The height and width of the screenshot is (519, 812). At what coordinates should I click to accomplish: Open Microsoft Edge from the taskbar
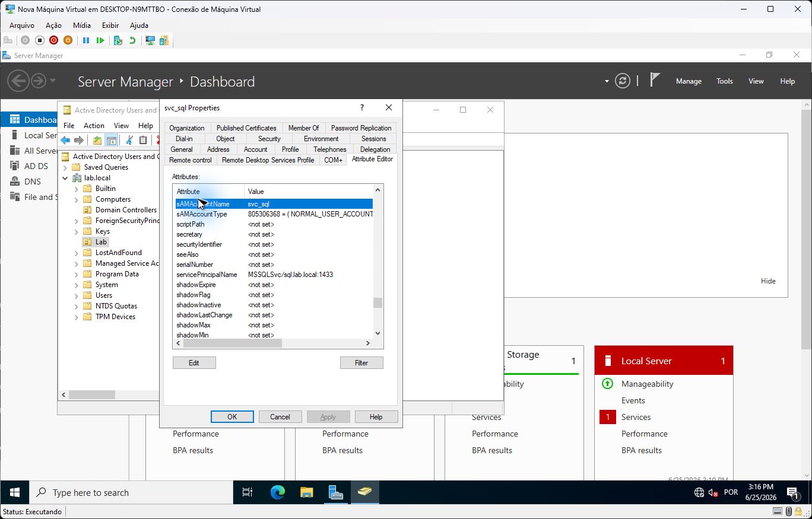[x=277, y=492]
